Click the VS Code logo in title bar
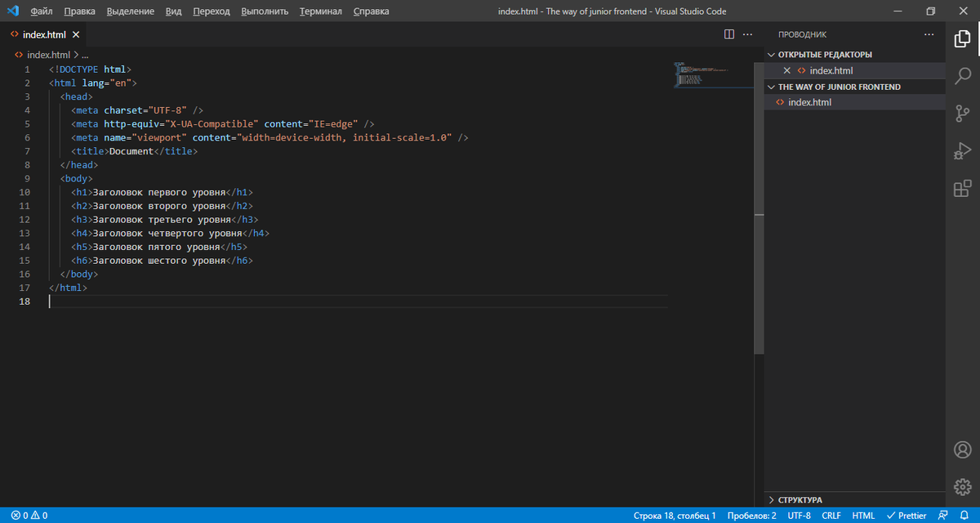 tap(12, 11)
